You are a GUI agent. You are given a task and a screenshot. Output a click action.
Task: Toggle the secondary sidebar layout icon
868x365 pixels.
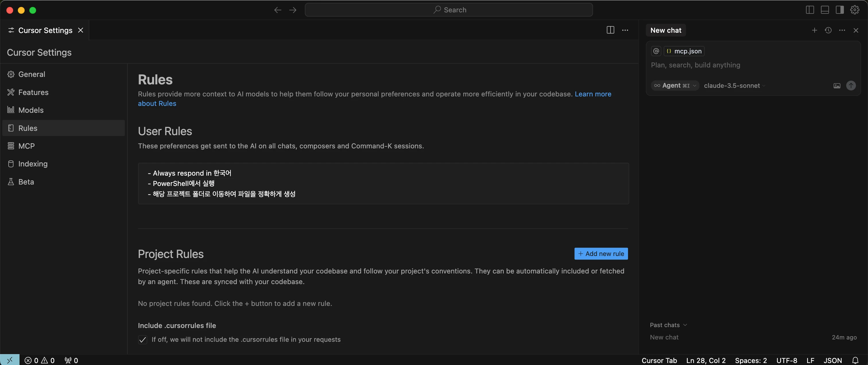pos(840,10)
